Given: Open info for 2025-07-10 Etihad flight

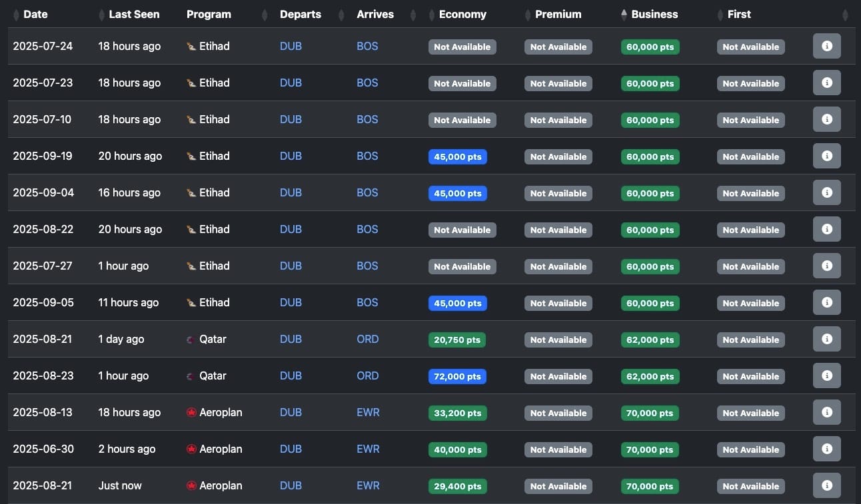Looking at the screenshot, I should [827, 120].
